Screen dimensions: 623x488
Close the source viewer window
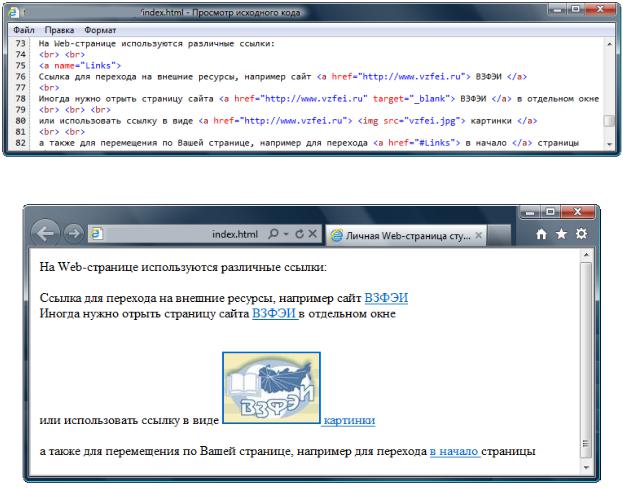[x=600, y=9]
